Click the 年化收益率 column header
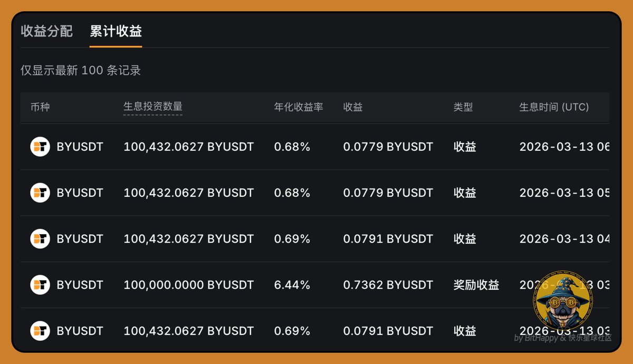633x364 pixels. [x=299, y=107]
